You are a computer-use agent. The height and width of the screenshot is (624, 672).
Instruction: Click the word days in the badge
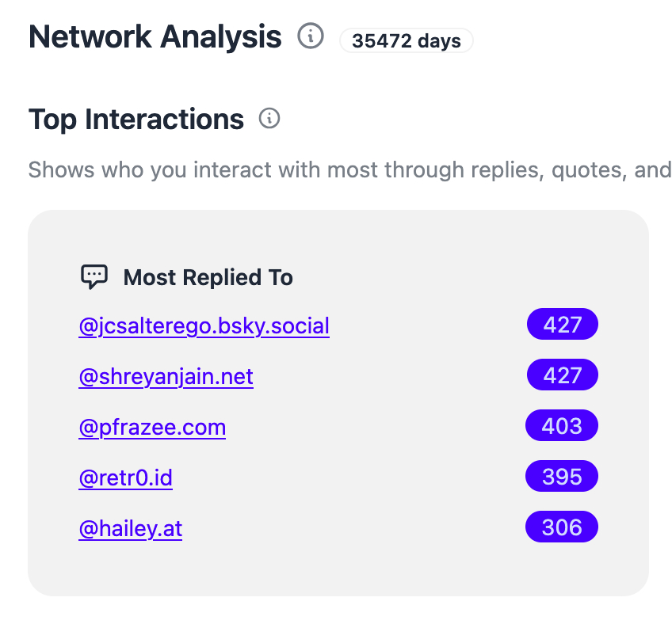point(439,40)
